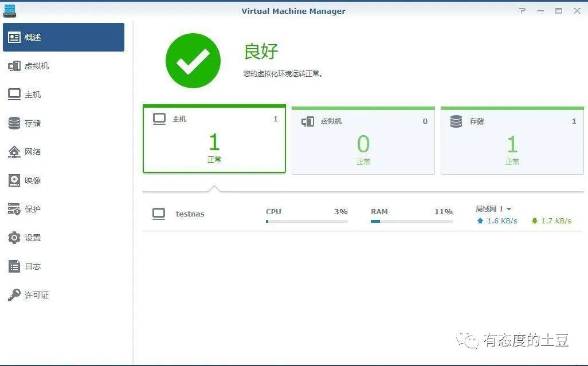The width and height of the screenshot is (588, 366).
Task: Close the Virtual Machine Manager window
Action: click(x=577, y=11)
